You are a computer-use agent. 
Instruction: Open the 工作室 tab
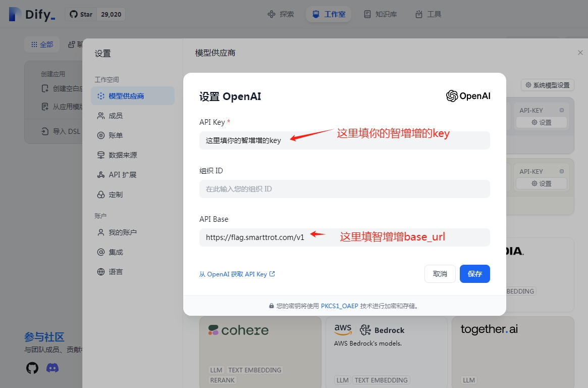[x=329, y=14]
